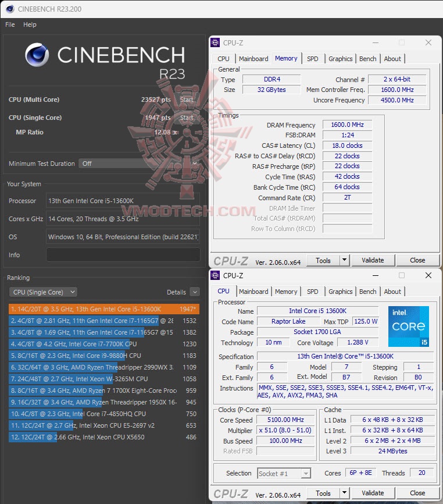This screenshot has width=443, height=504.
Task: Select ranking row 11 Xeon E5-2697 v2
Action: tap(104, 425)
